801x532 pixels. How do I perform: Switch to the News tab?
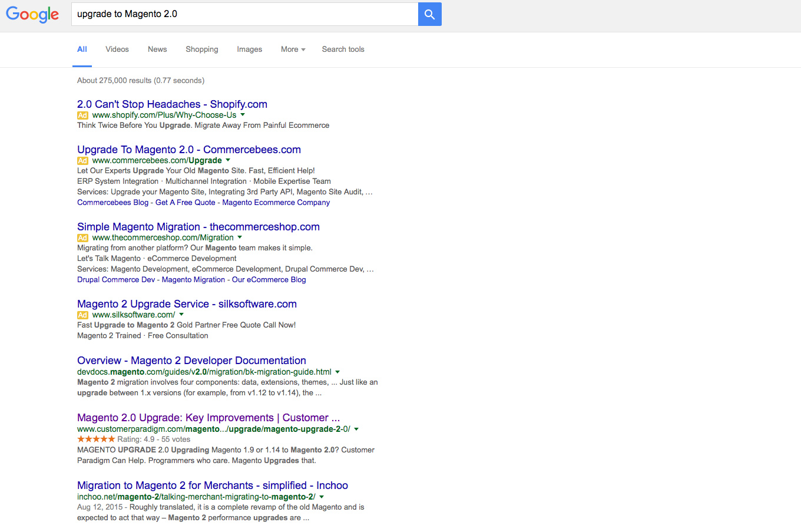click(157, 49)
